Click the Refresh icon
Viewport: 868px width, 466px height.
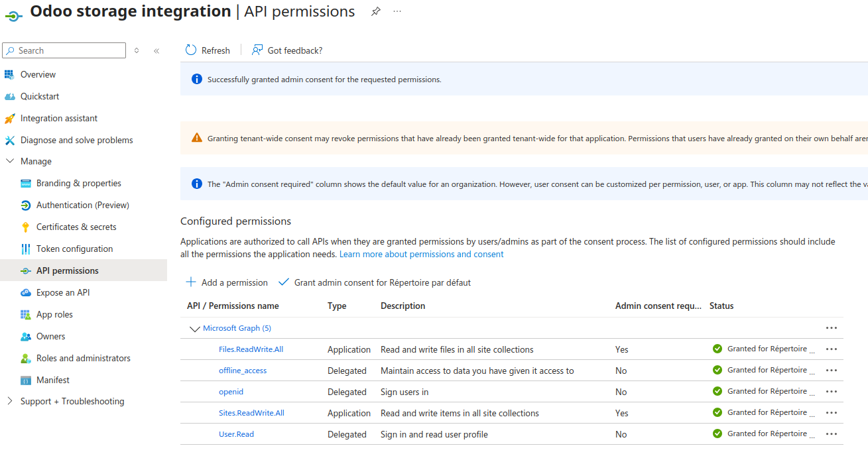pyautogui.click(x=191, y=50)
